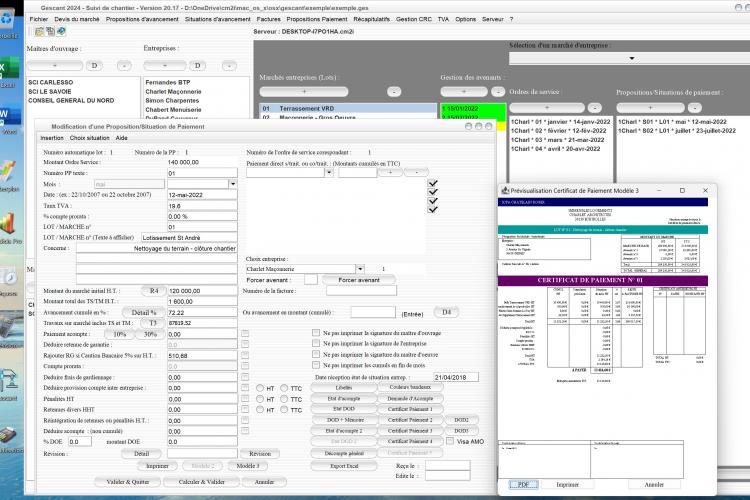Select Fernandes BTP in Entreprises list
750x500 pixels.
168,82
